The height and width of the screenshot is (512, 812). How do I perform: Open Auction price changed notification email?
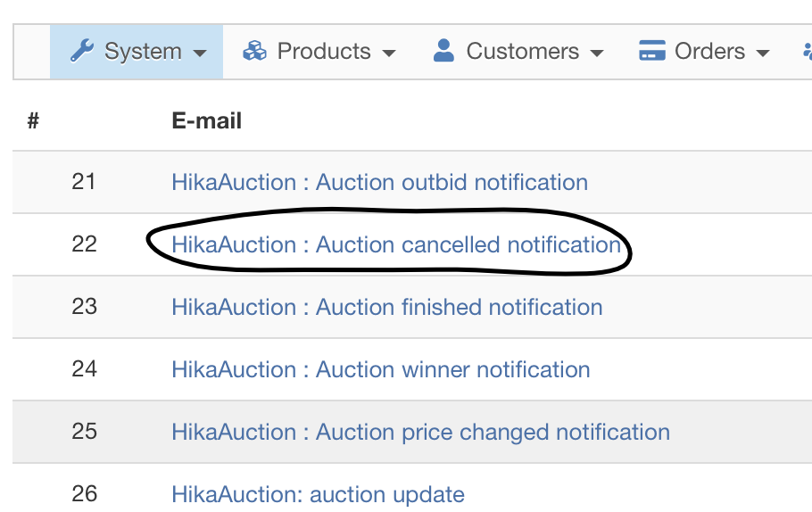[420, 432]
